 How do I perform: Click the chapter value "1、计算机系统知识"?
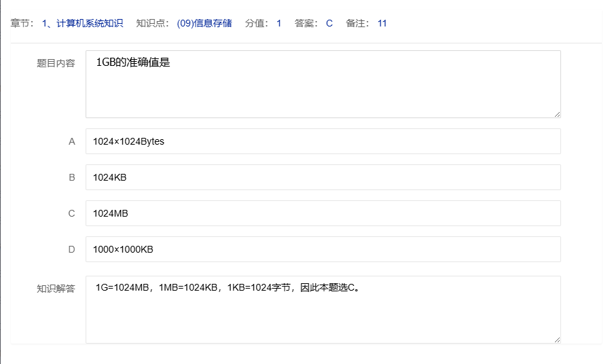[x=82, y=23]
